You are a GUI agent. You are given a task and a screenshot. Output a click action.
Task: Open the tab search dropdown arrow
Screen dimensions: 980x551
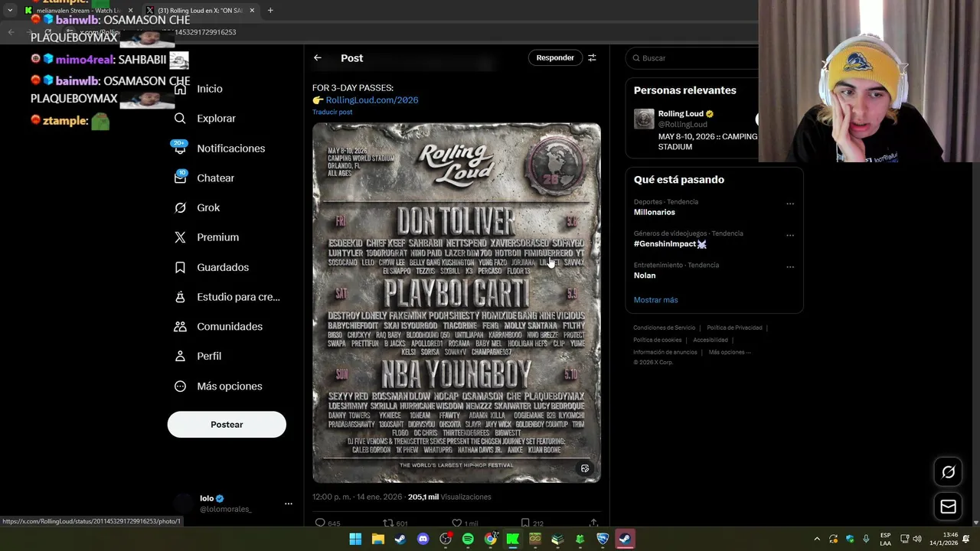click(9, 11)
